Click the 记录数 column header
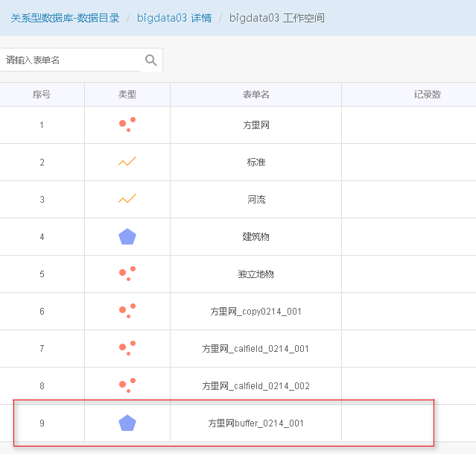This screenshot has width=476, height=454. [x=427, y=95]
